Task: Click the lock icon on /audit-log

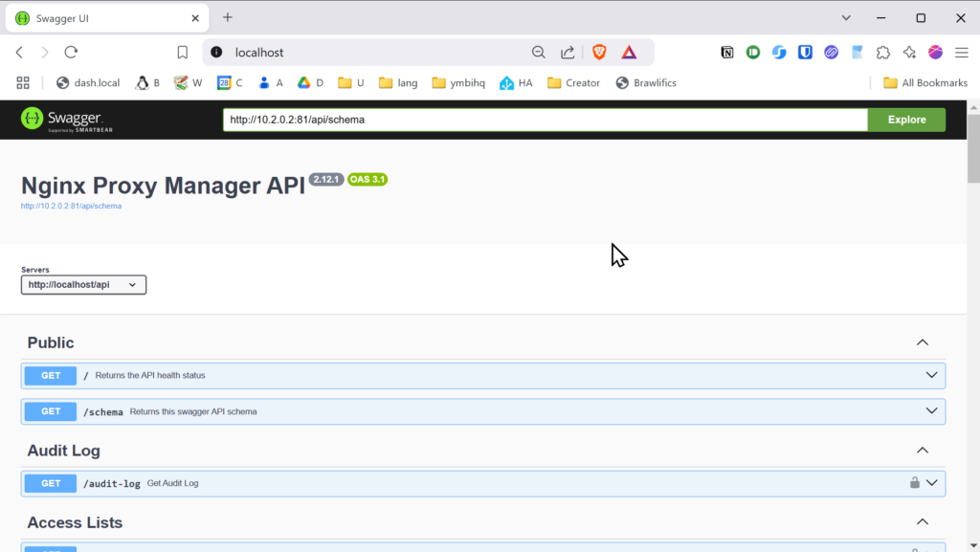Action: coord(914,483)
